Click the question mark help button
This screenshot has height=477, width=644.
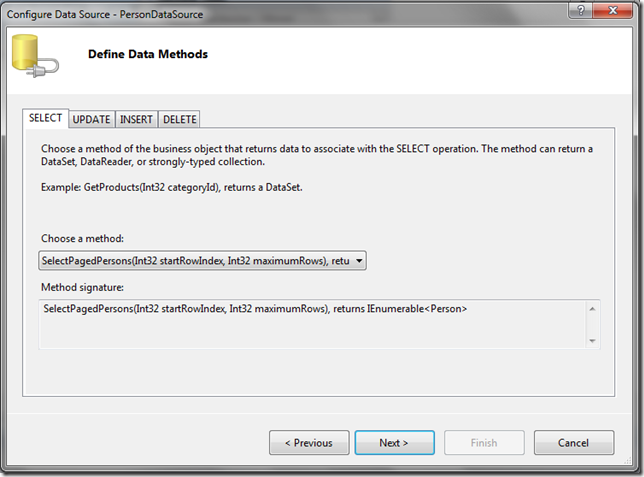point(580,10)
